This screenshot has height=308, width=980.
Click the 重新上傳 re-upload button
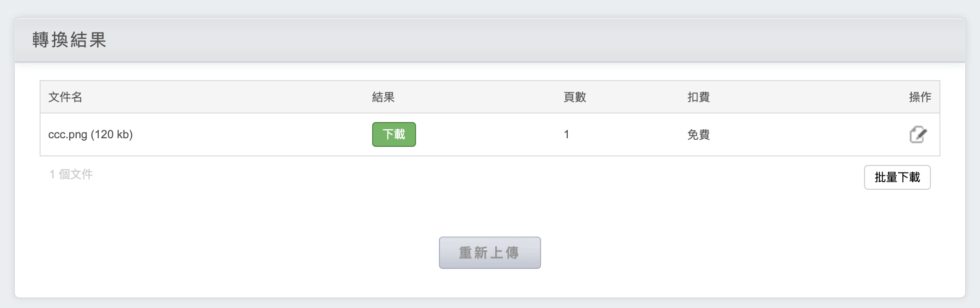(x=490, y=253)
